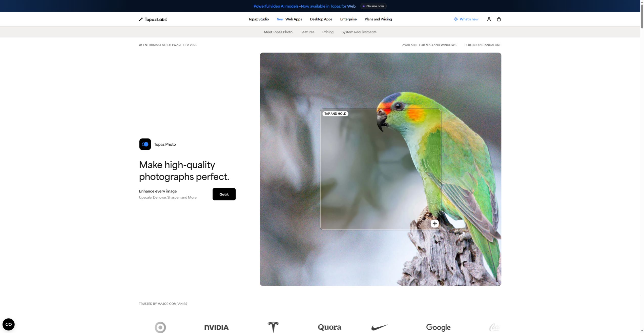Open the chat widget in the corner
Viewport: 644px width, 333px height.
pos(9,324)
